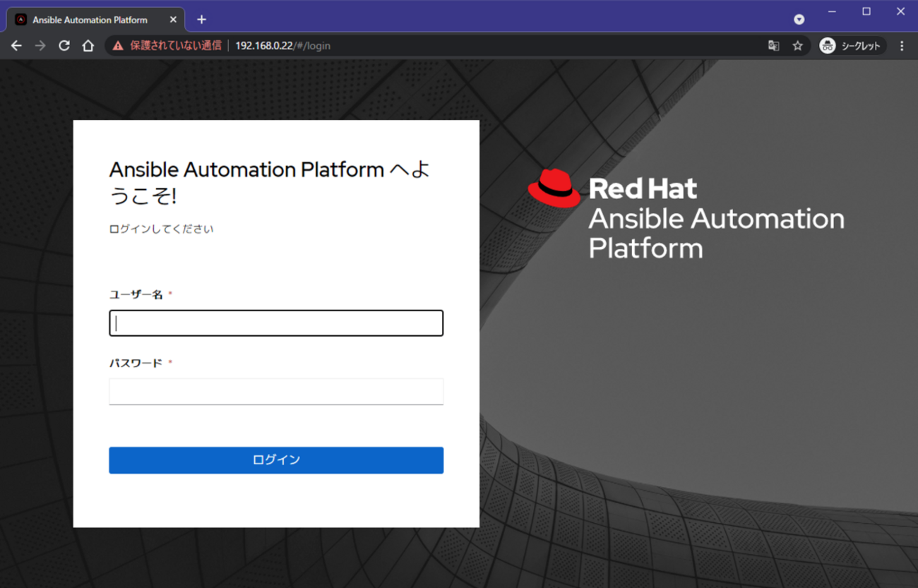Maximize the browser window
The image size is (918, 588).
[866, 11]
